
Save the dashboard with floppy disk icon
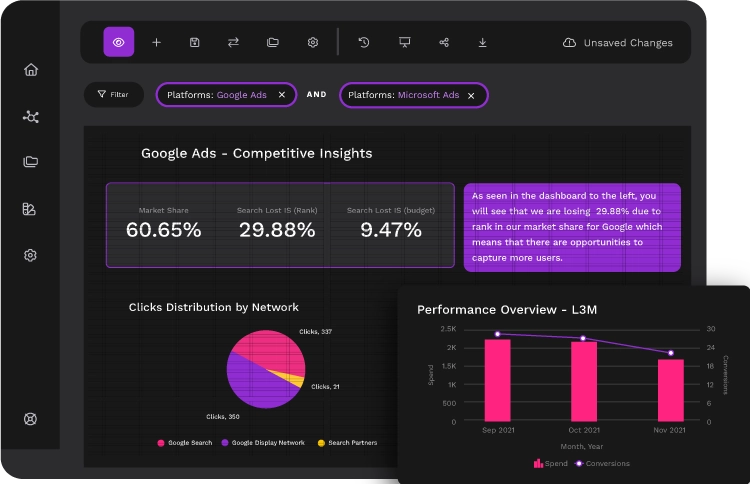pyautogui.click(x=194, y=43)
